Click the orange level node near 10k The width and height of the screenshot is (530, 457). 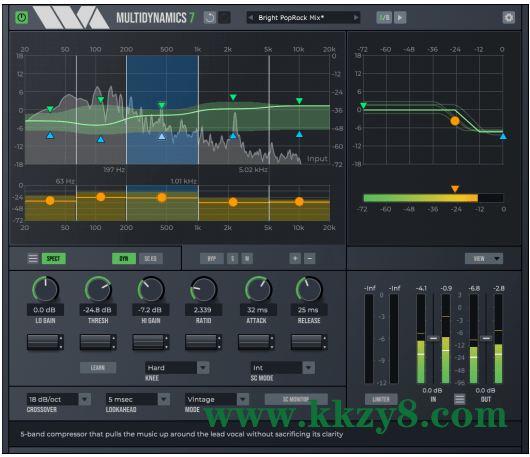point(299,202)
